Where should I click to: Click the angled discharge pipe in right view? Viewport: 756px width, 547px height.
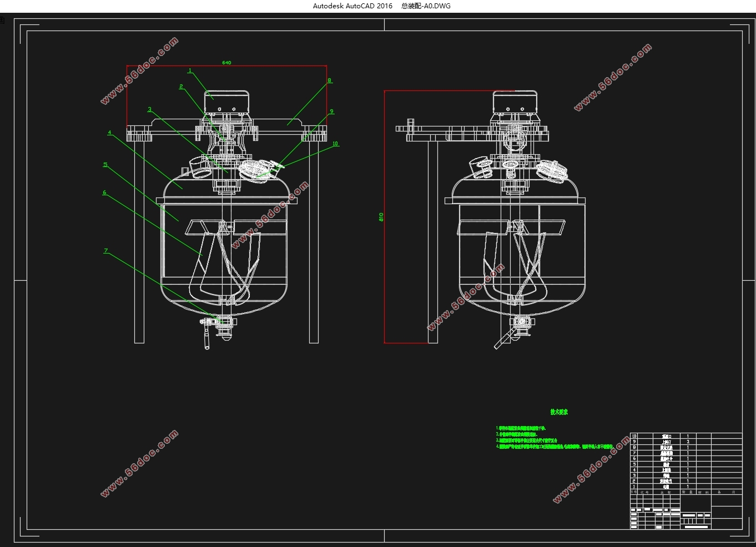tap(502, 339)
